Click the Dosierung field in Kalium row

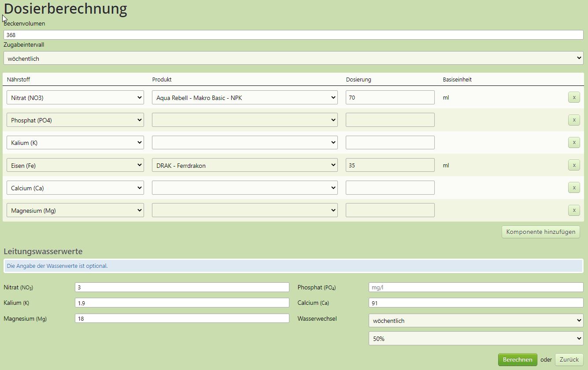pos(390,142)
